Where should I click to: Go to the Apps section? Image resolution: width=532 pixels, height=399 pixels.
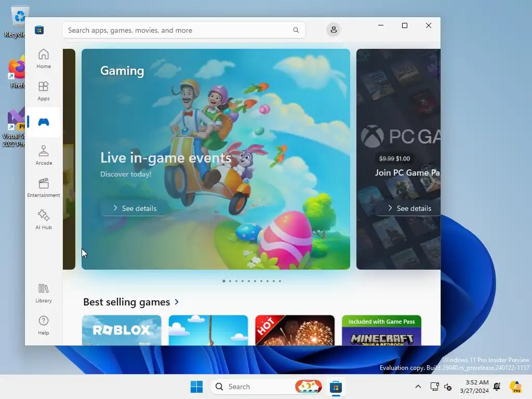pos(44,91)
